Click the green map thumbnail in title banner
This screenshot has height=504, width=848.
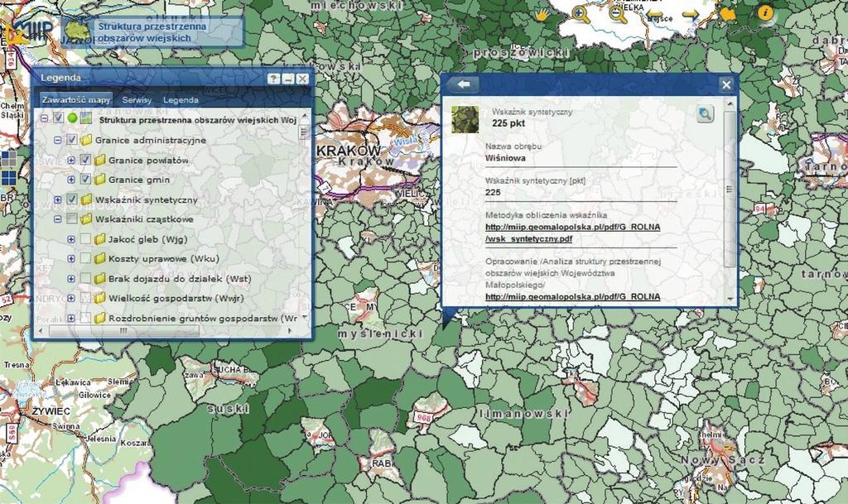coord(78,30)
